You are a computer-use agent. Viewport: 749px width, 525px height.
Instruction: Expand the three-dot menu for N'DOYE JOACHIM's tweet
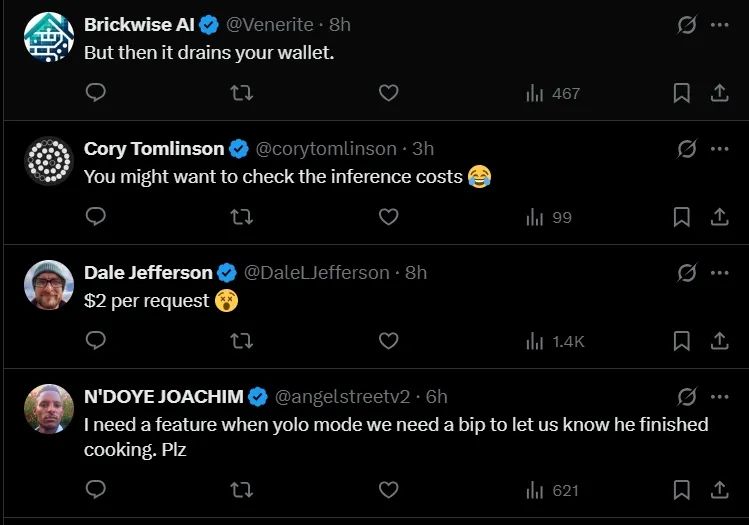click(x=719, y=396)
